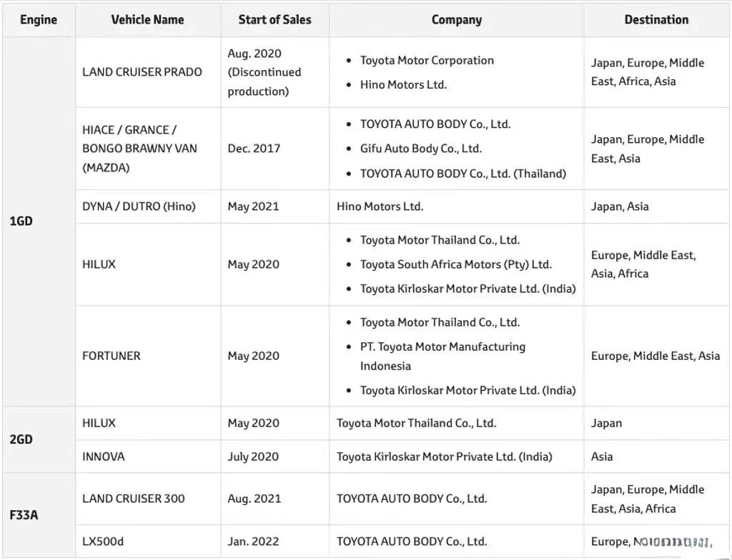
Task: Click PT. Toyota Motor Manufacturing Indonesia entry
Action: pyautogui.click(x=442, y=356)
